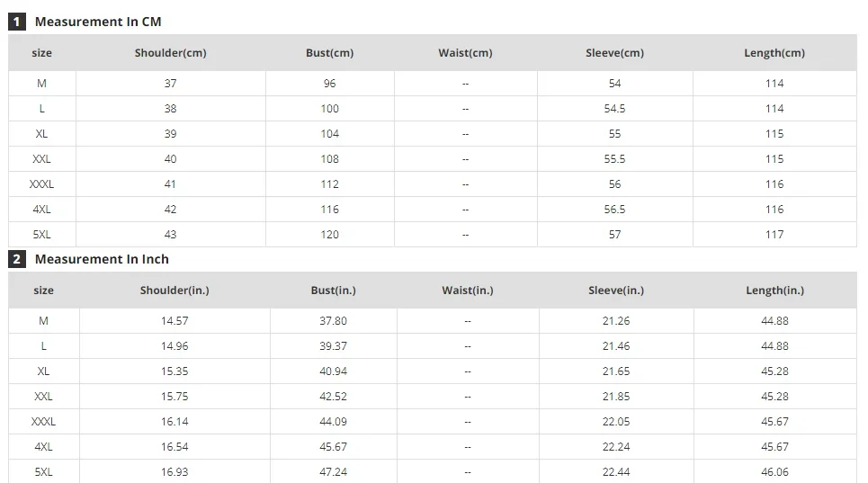Viewport: 868px width, 483px height.
Task: Click the 4XL bust value 116
Action: [x=330, y=210]
